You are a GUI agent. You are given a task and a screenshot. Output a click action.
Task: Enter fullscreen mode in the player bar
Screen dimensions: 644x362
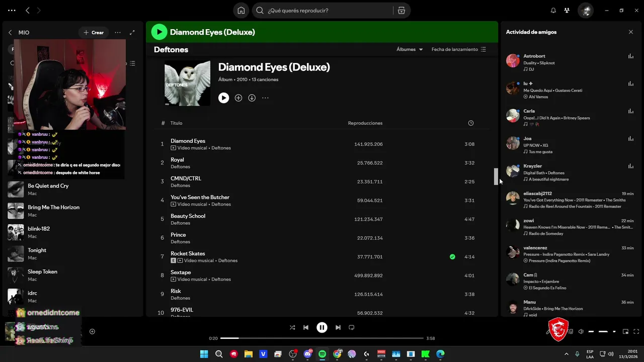tap(636, 331)
